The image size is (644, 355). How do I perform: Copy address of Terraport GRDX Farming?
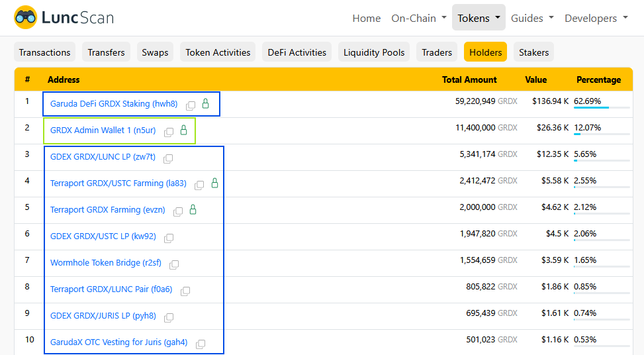178,211
